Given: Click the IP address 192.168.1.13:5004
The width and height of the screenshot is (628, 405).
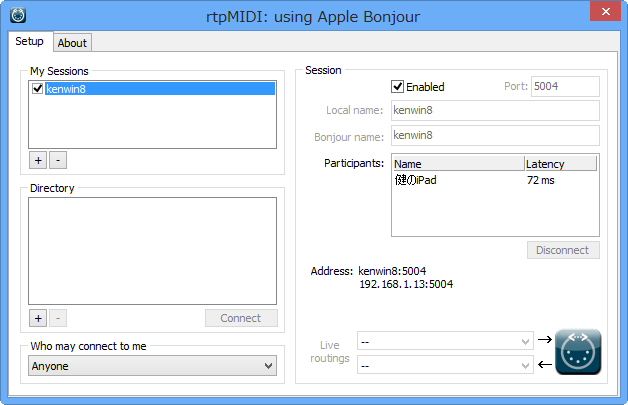Looking at the screenshot, I should pos(406,284).
